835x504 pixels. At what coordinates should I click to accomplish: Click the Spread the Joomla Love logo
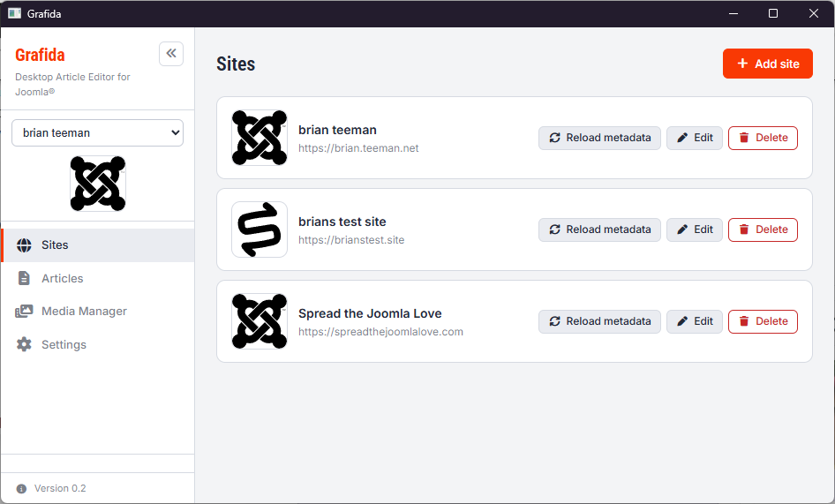260,321
